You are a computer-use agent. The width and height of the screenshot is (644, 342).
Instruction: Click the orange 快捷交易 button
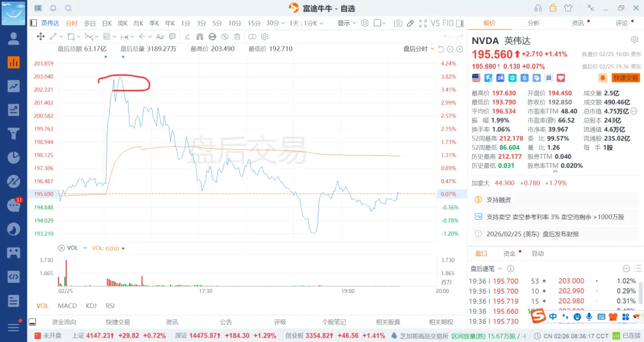626,78
